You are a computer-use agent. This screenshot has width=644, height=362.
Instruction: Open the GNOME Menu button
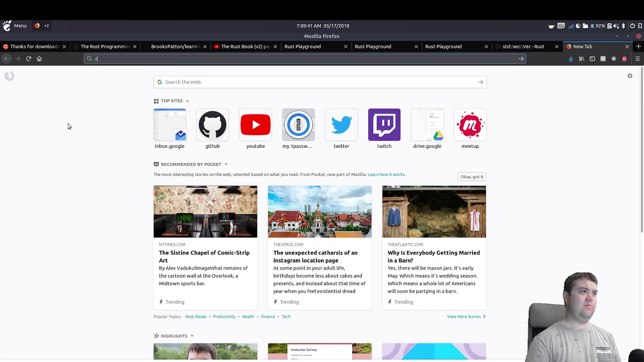(15, 26)
